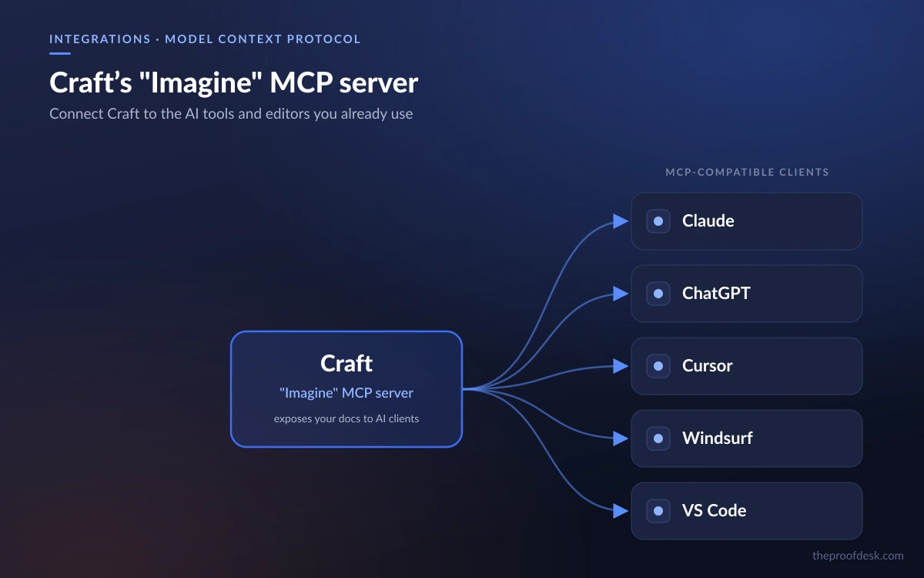Click the Craft server box title
Viewport: 924px width, 578px height.
tap(346, 364)
